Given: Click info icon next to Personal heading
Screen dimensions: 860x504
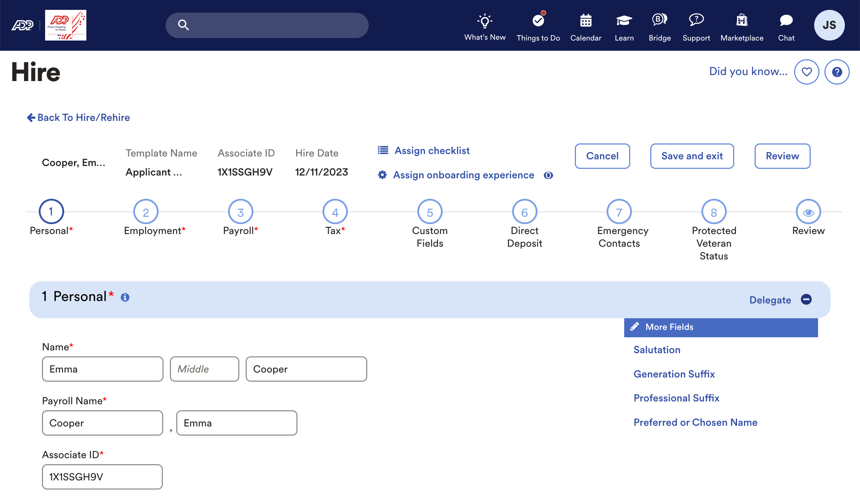Looking at the screenshot, I should [x=125, y=297].
